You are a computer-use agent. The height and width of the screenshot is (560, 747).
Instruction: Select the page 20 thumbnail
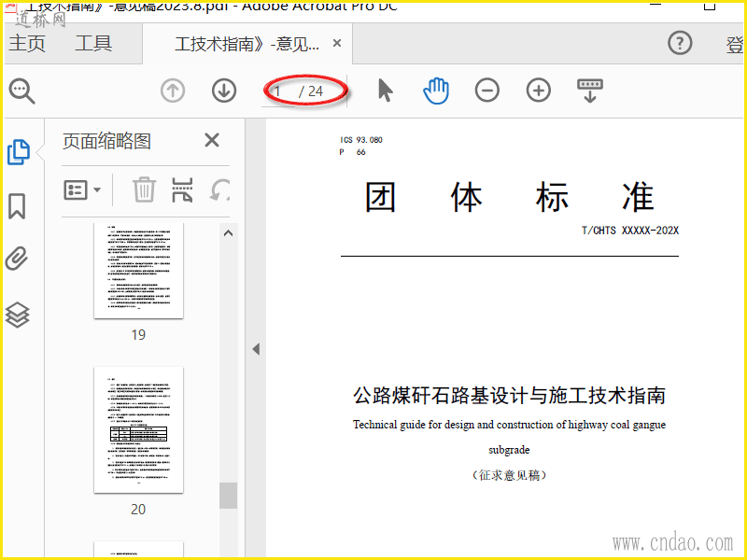click(x=138, y=429)
